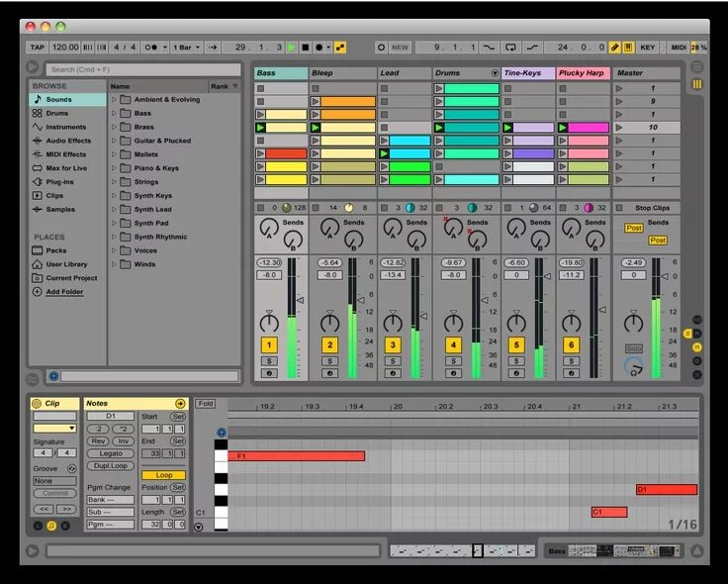The height and width of the screenshot is (584, 728).
Task: Click the TAP tempo button
Action: pos(38,47)
